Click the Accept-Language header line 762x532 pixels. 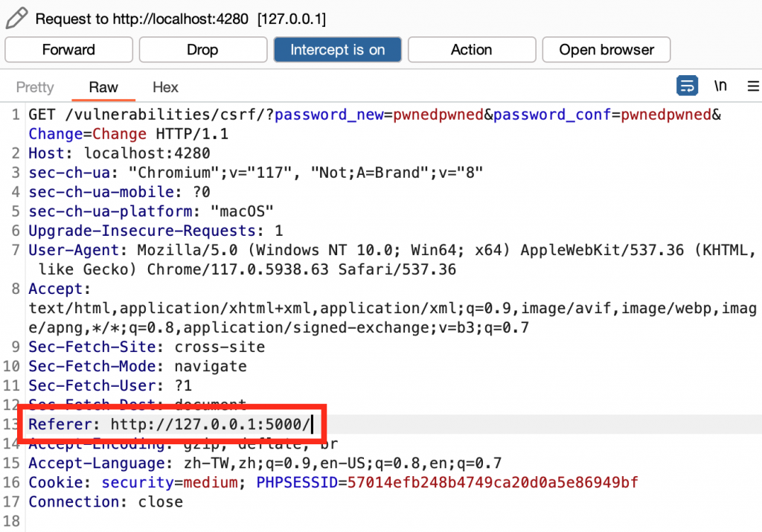pyautogui.click(x=265, y=463)
